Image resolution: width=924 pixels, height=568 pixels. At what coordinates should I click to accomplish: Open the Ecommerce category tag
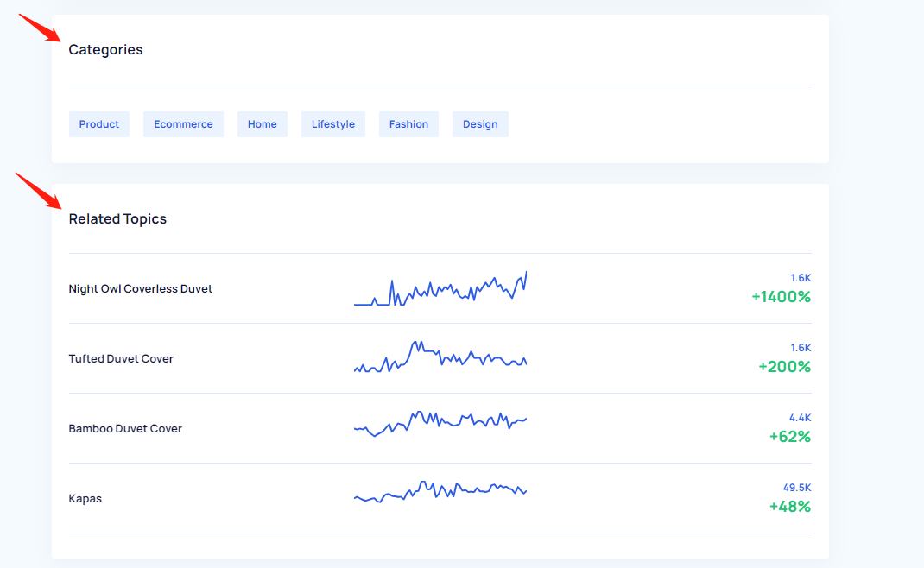(183, 124)
